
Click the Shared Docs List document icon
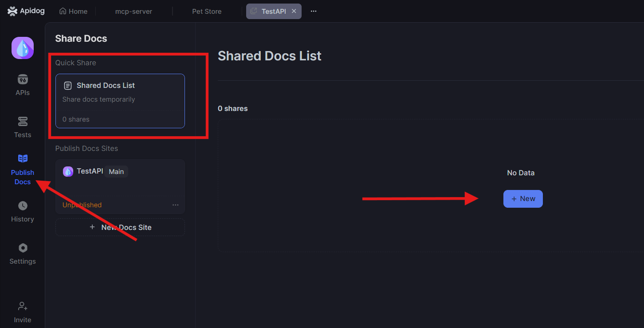pyautogui.click(x=68, y=85)
